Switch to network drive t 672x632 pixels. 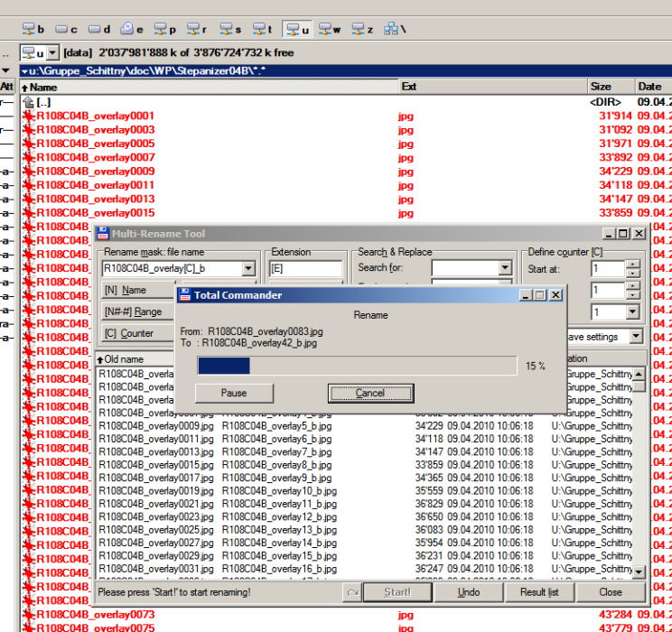263,29
